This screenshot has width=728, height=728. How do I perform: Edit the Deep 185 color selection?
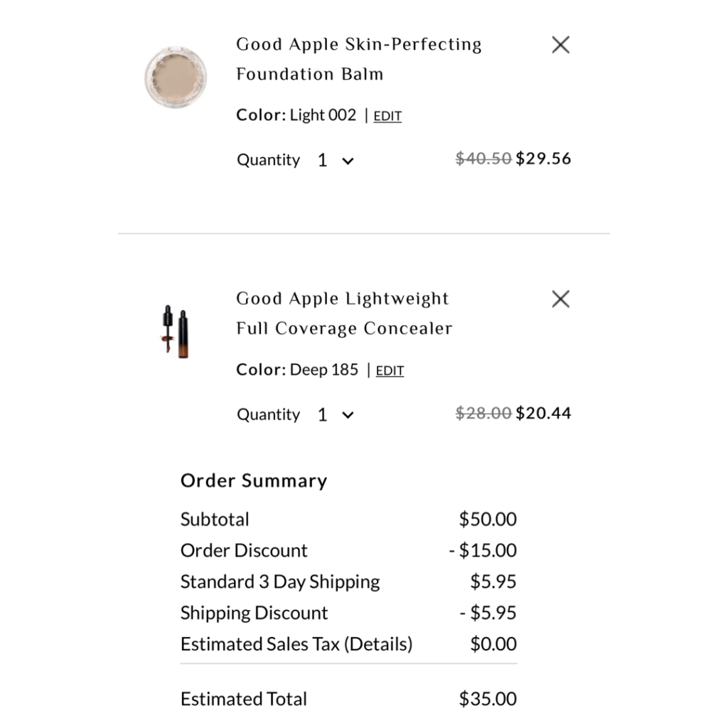tap(390, 371)
